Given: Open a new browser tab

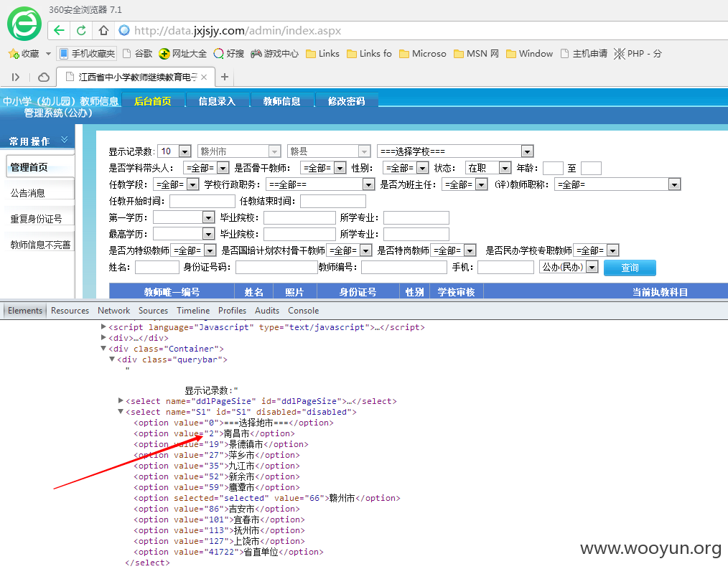Looking at the screenshot, I should tap(225, 77).
